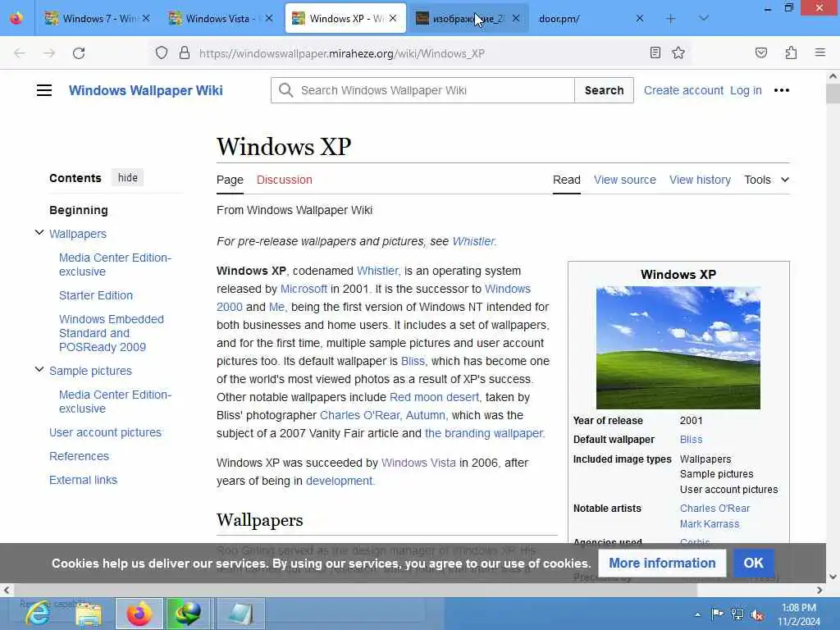840x630 pixels.
Task: Click More information about cookies
Action: (x=662, y=563)
